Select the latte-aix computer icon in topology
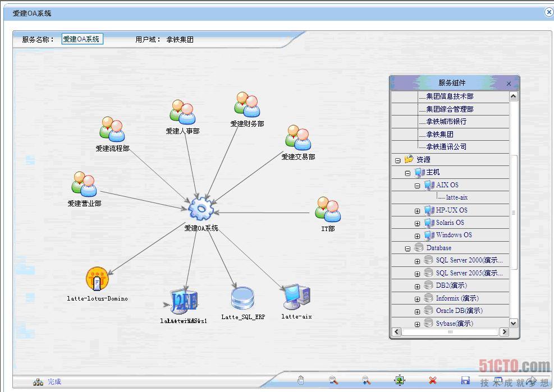 (x=297, y=297)
